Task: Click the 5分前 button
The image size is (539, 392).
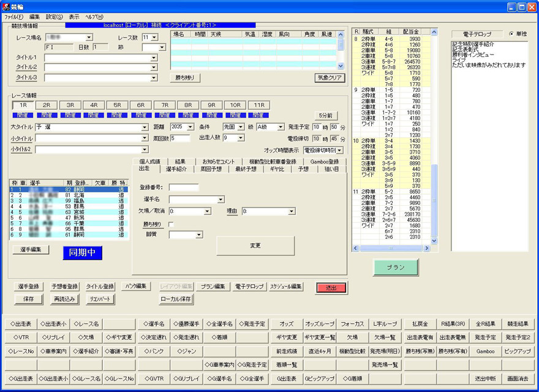Action: point(325,116)
